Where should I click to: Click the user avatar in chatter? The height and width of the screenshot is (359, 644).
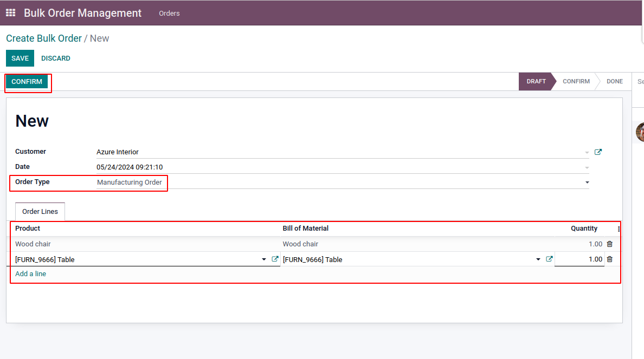click(640, 132)
